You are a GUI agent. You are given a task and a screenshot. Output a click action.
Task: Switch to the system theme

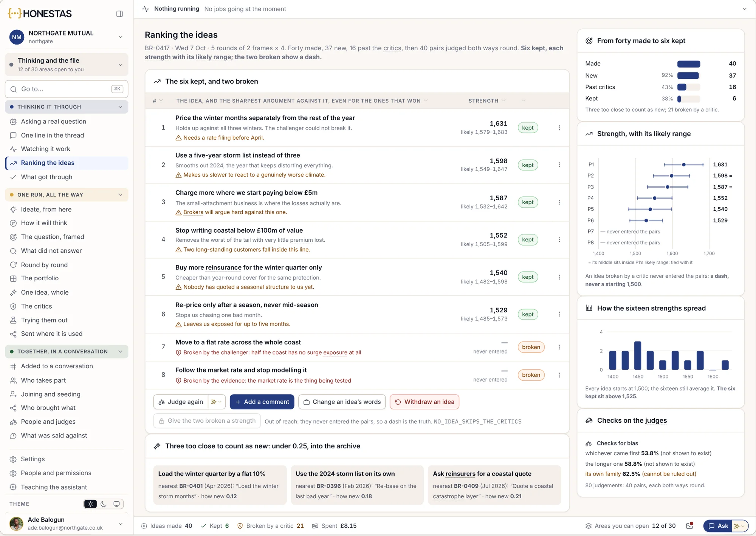(117, 504)
